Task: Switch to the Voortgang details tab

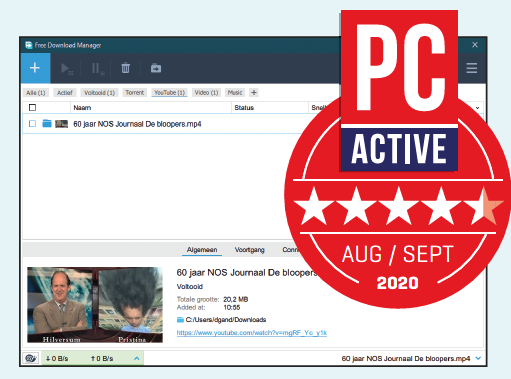Action: [x=250, y=250]
